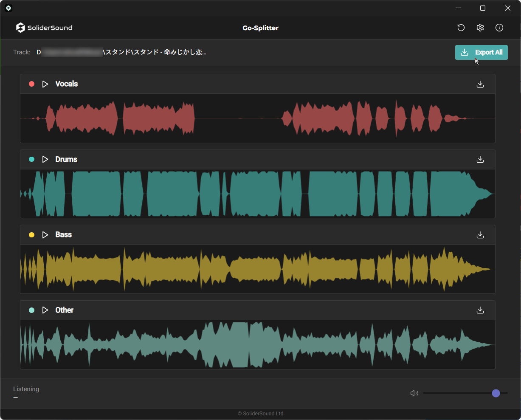521x420 pixels.
Task: Download the Drums stem
Action: click(480, 159)
